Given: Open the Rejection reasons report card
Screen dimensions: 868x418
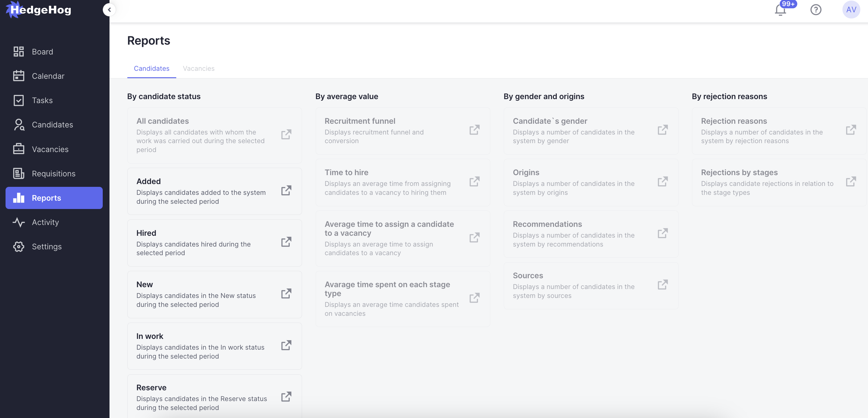Looking at the screenshot, I should (x=778, y=131).
